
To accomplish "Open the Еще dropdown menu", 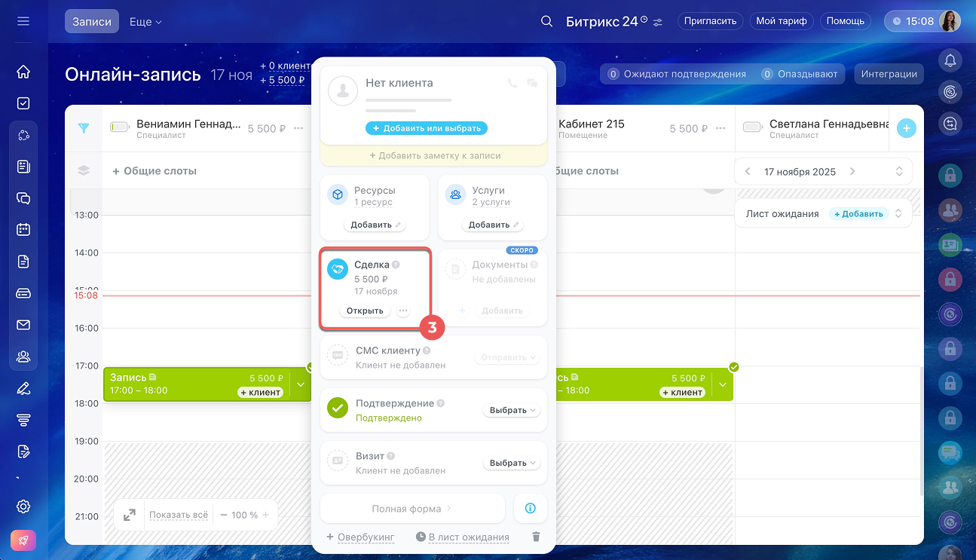I will [x=145, y=22].
